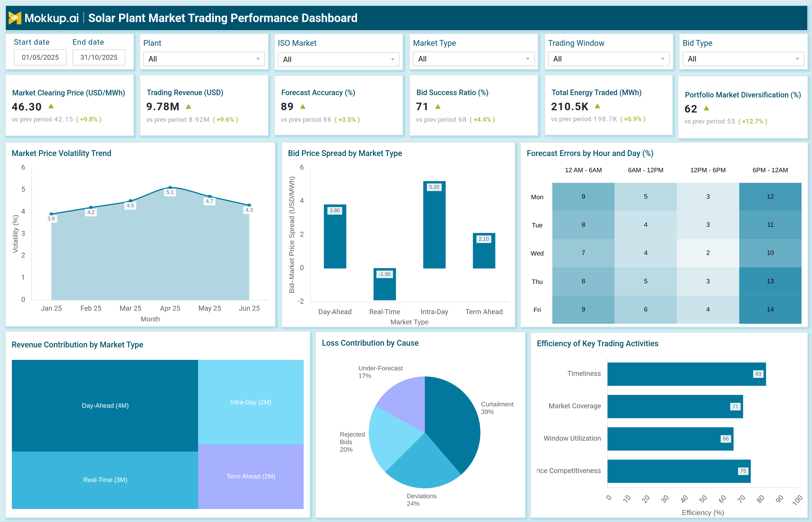Viewport: 812px width, 522px height.
Task: Select the Day-Ahead (4M) treemap tile
Action: [x=105, y=405]
